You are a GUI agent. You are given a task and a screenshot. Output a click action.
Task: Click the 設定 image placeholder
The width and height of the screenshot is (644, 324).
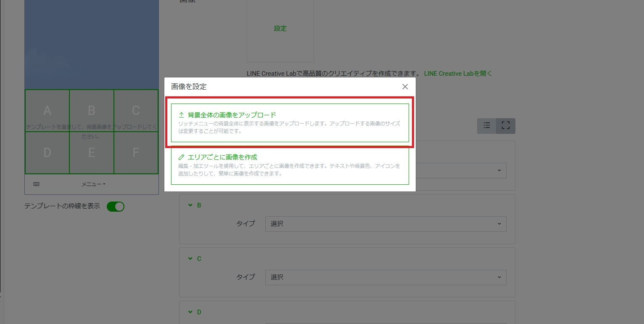coord(280,29)
